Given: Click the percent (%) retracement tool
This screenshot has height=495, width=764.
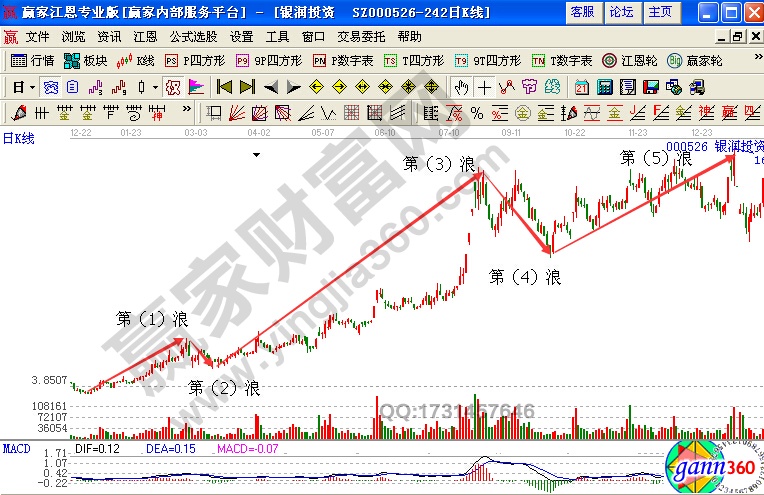Looking at the screenshot, I should pos(477,112).
